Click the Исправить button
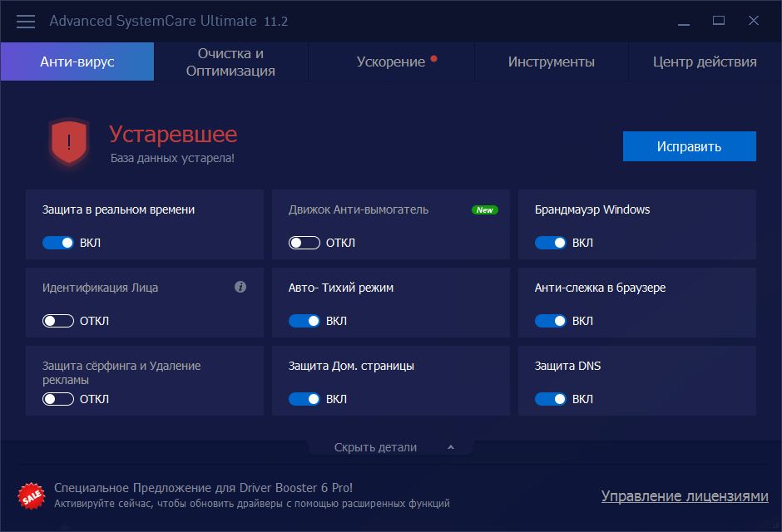The width and height of the screenshot is (782, 532). [689, 146]
